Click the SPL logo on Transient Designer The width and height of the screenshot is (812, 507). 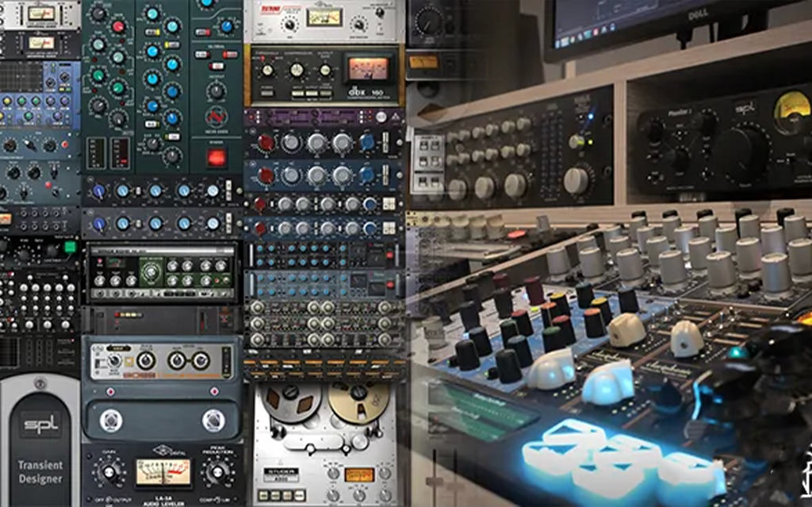pos(40,425)
